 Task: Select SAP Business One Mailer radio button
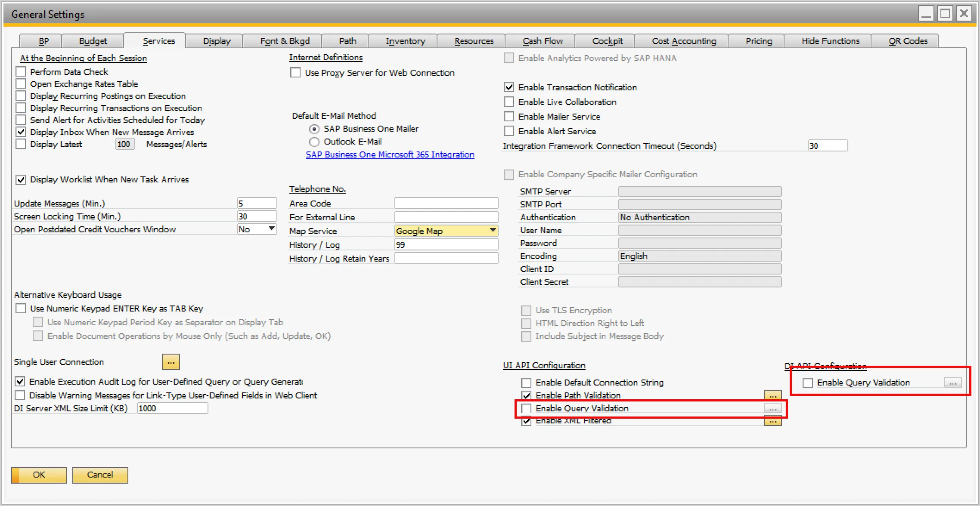coord(314,129)
